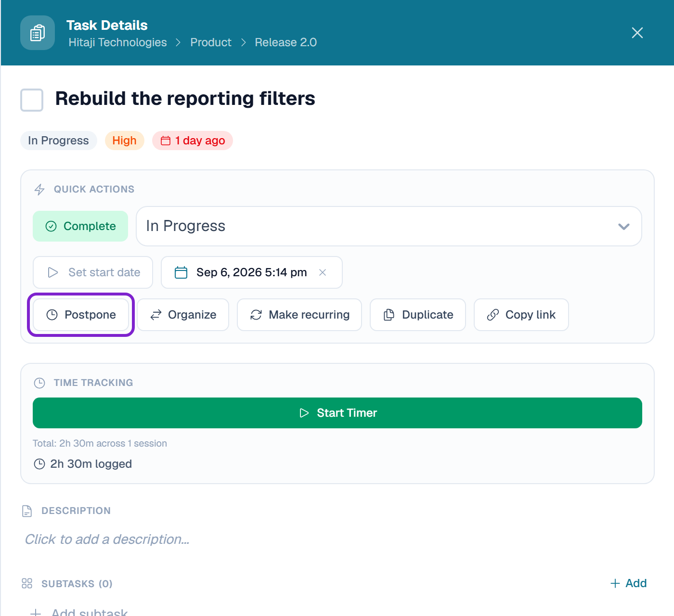Image resolution: width=674 pixels, height=616 pixels.
Task: Click the Make recurring refresh icon
Action: pyautogui.click(x=256, y=315)
